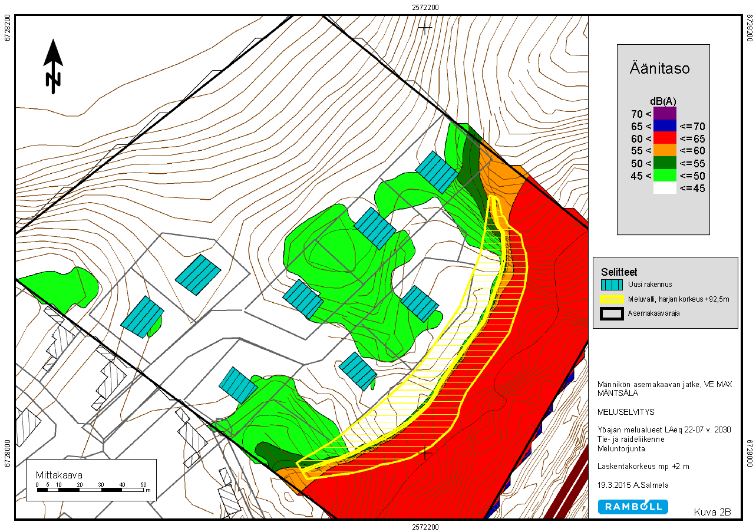Click the '<=70' legend value
The image size is (756, 532).
[692, 126]
